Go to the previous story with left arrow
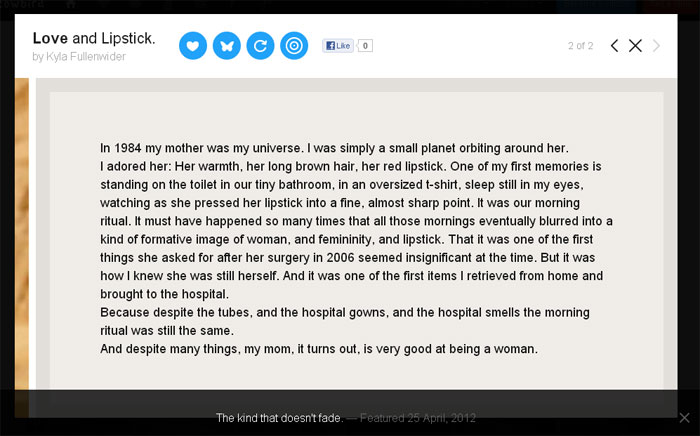The height and width of the screenshot is (436, 700). 614,46
